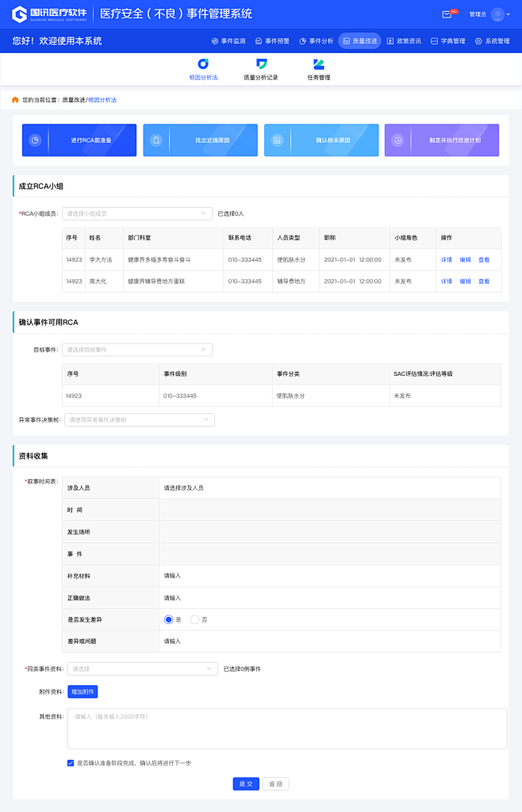Open the 目标事件 dropdown
This screenshot has width=522, height=812.
(136, 350)
